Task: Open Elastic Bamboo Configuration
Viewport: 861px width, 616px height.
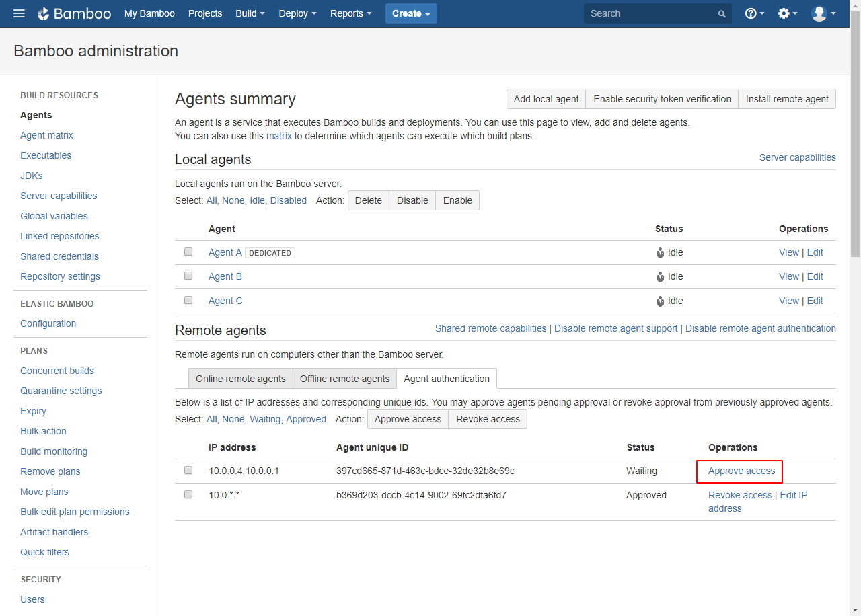Action: 48,323
